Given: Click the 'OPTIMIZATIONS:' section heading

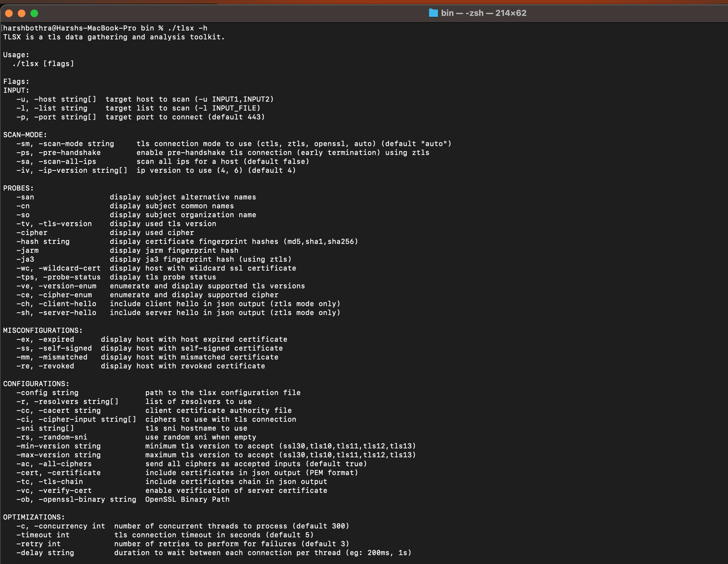Looking at the screenshot, I should coord(34,517).
